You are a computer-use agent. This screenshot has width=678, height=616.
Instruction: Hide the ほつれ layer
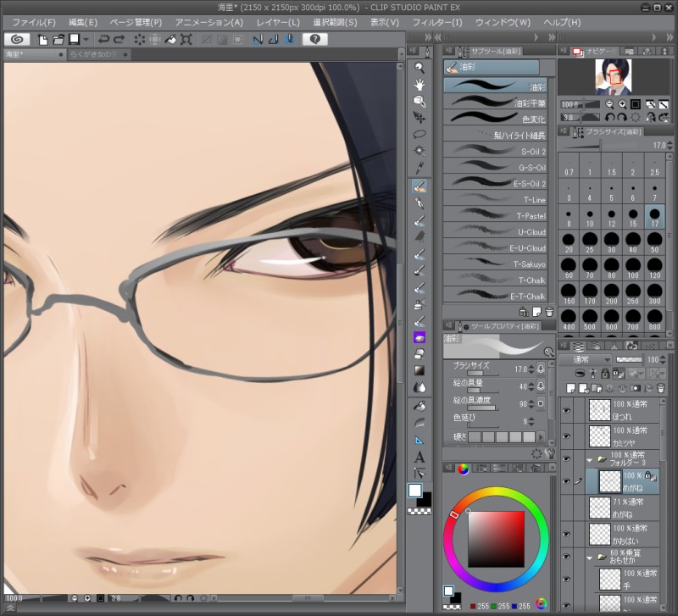coord(566,410)
